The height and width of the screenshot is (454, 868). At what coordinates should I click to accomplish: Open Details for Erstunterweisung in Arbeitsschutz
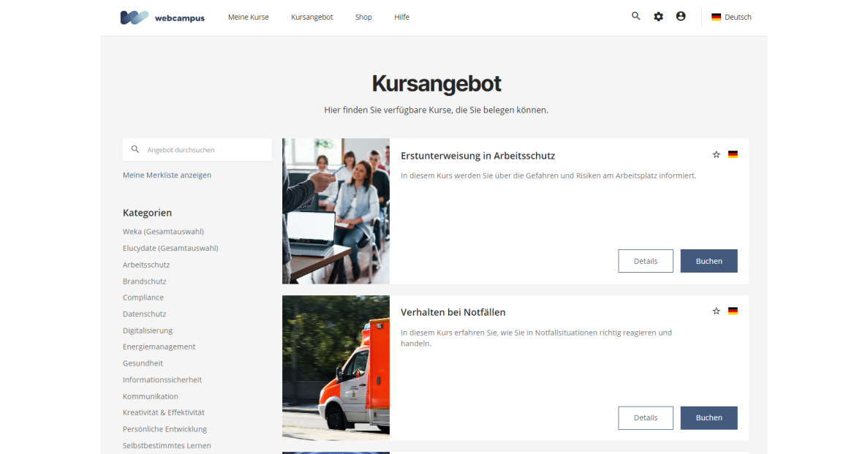[x=646, y=261]
